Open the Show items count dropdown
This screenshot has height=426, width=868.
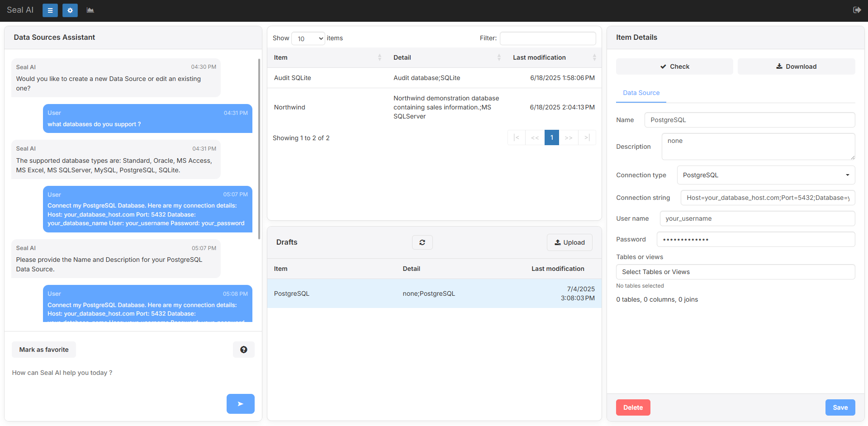(308, 38)
